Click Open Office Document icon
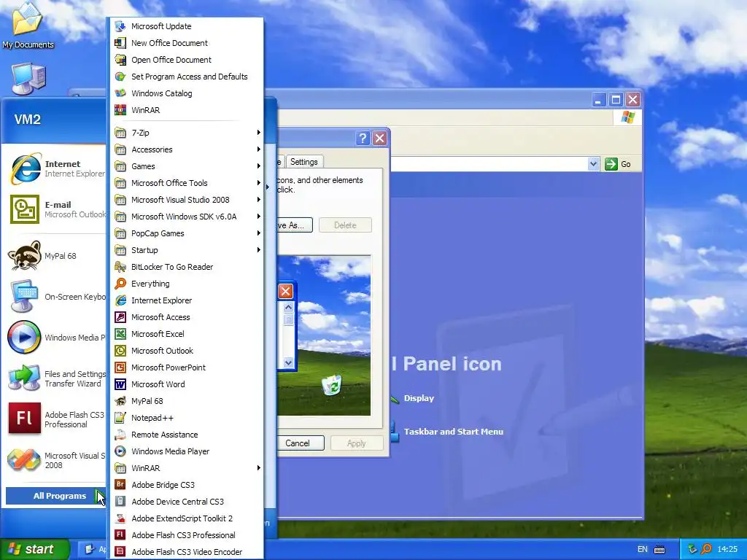This screenshot has width=747, height=560. pos(120,60)
